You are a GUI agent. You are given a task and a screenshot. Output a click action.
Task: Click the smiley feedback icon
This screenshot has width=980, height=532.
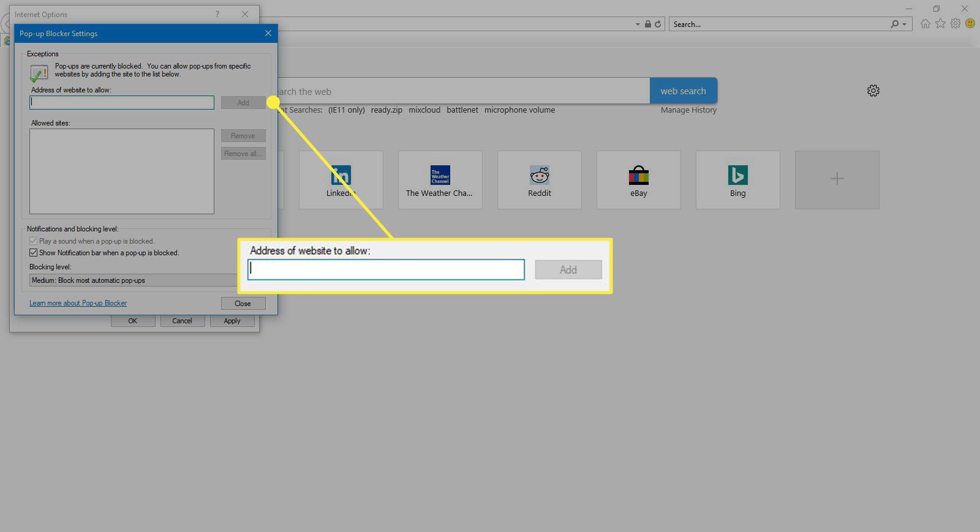970,23
